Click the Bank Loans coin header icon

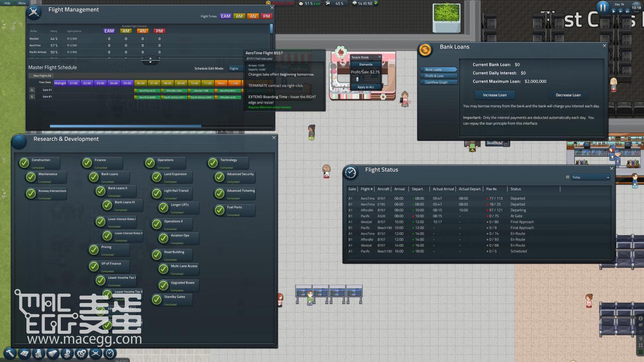click(425, 50)
